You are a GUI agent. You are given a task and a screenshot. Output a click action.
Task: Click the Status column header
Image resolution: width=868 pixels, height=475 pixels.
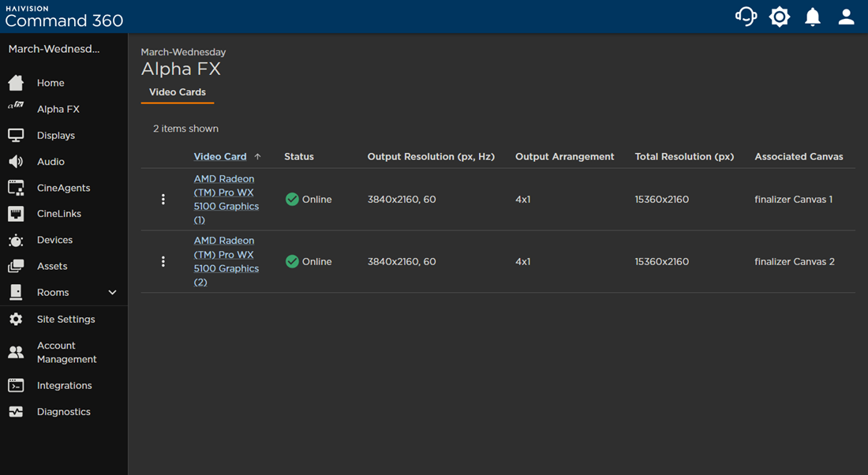(299, 157)
